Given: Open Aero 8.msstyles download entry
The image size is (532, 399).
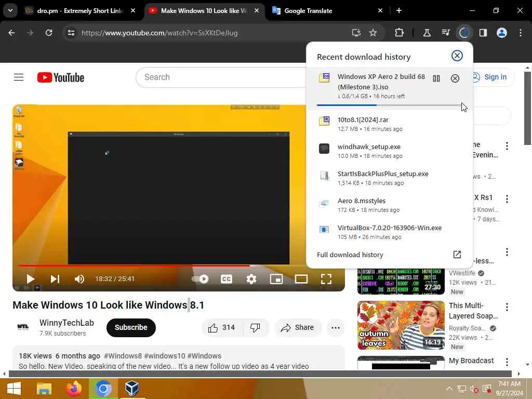Looking at the screenshot, I should coord(389,205).
